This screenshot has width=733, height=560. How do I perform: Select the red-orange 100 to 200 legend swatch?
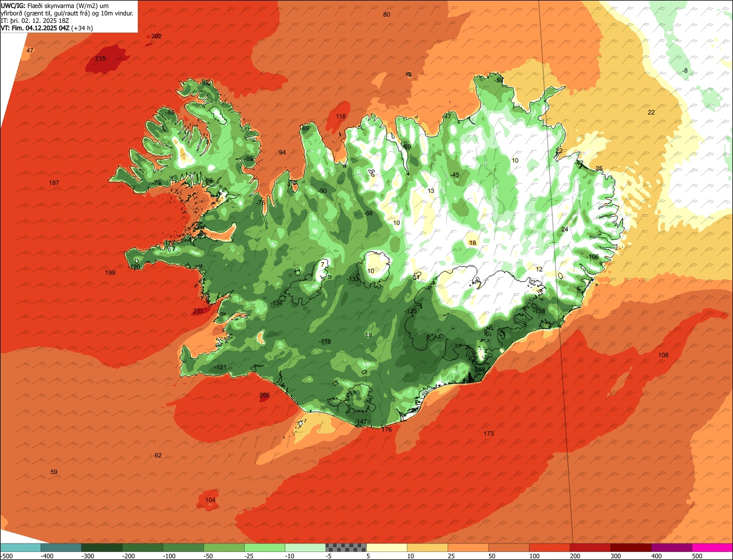pyautogui.click(x=550, y=547)
